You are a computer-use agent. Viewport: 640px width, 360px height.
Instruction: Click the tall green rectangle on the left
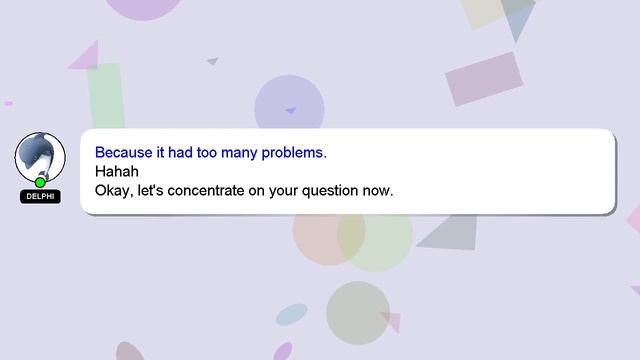105,96
